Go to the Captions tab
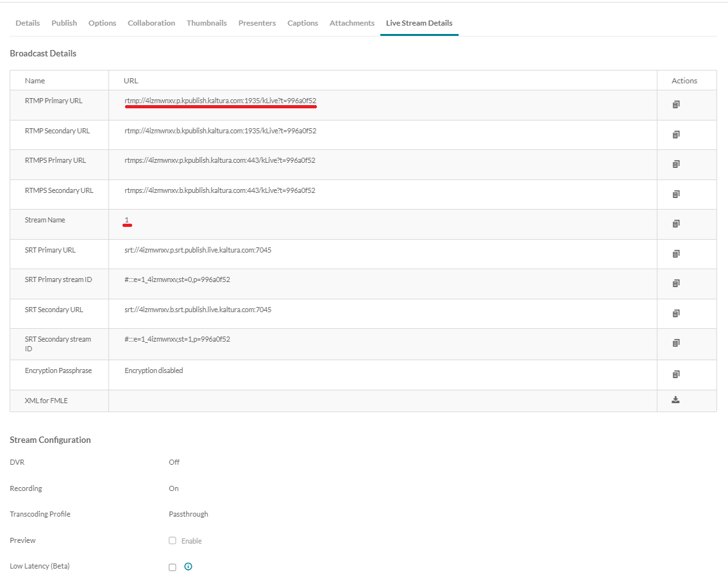This screenshot has height=582, width=728. [x=302, y=22]
